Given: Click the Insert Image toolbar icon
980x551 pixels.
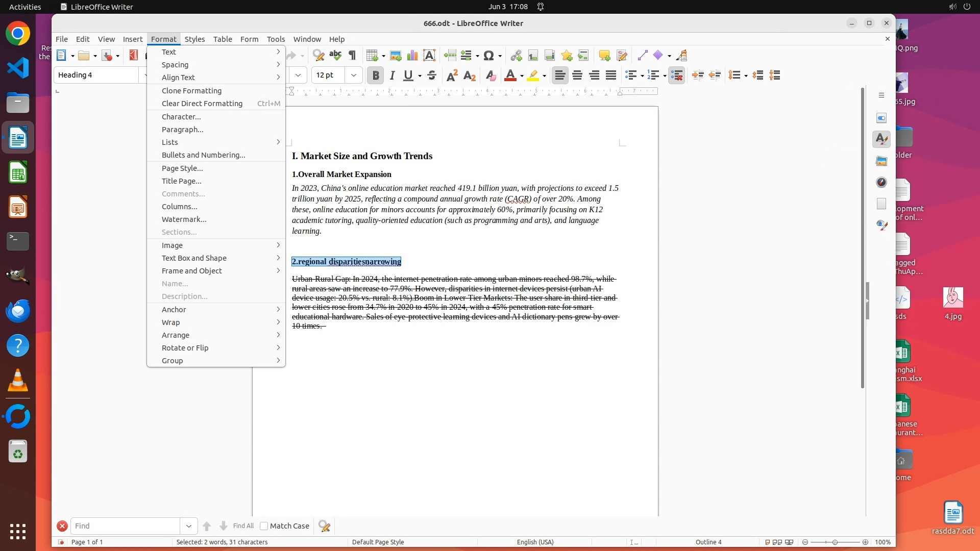Looking at the screenshot, I should 395,56.
